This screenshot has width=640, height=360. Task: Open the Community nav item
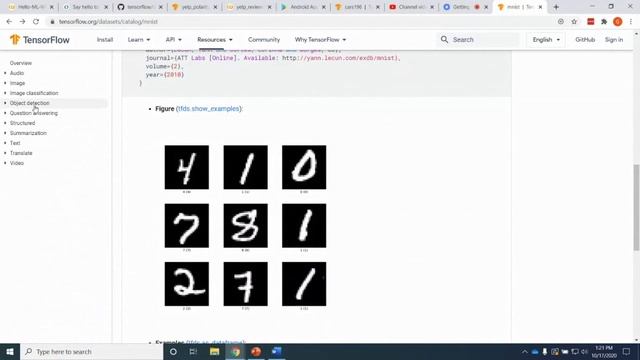pos(264,40)
